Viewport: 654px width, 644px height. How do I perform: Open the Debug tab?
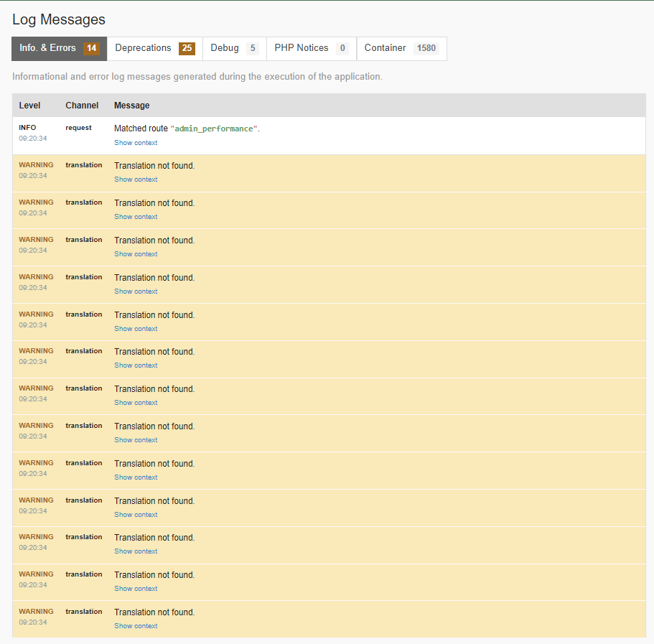235,48
